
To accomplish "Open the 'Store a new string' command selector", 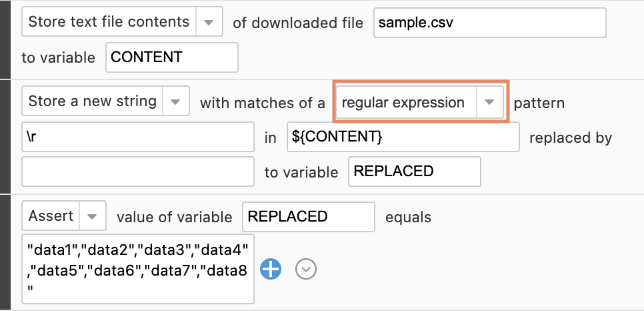I will [105, 101].
